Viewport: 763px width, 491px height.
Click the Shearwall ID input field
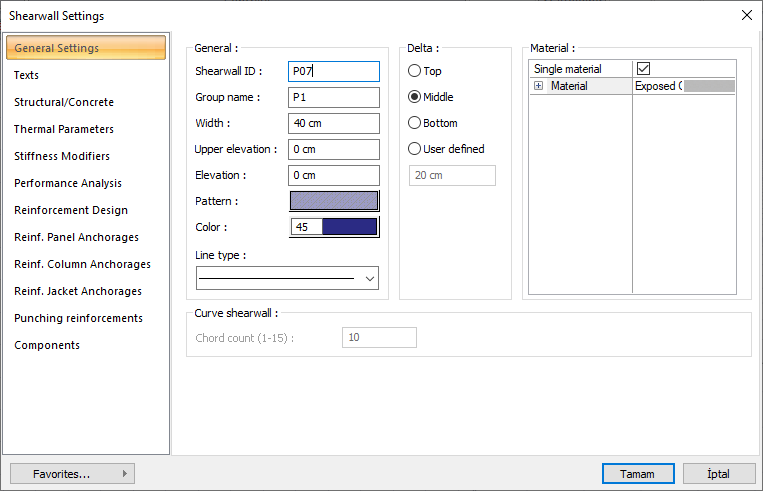coord(334,71)
